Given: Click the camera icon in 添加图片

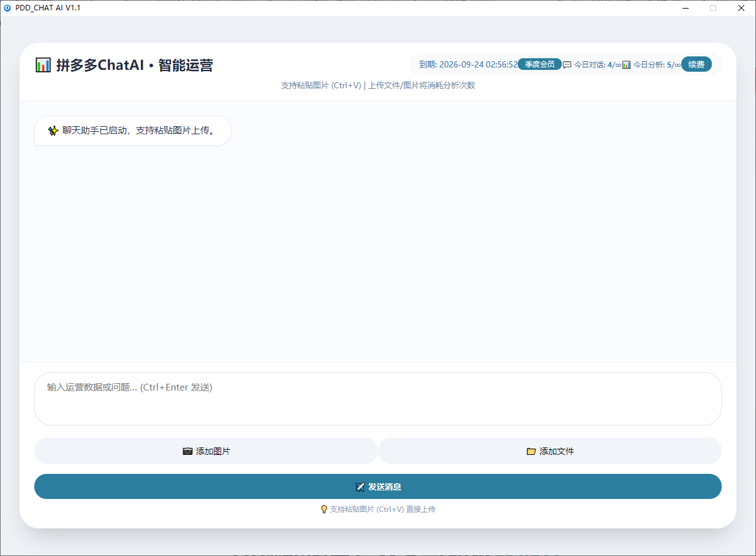Looking at the screenshot, I should pos(188,451).
